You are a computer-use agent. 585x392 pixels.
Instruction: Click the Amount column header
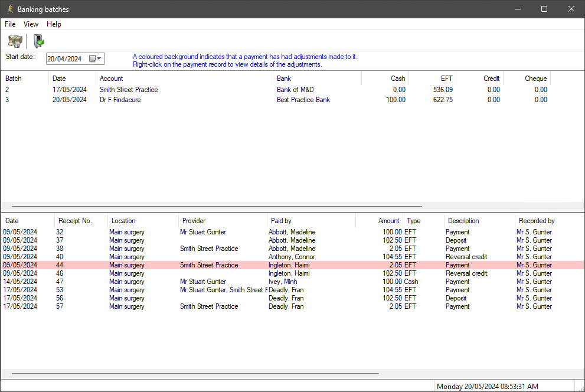(380, 221)
